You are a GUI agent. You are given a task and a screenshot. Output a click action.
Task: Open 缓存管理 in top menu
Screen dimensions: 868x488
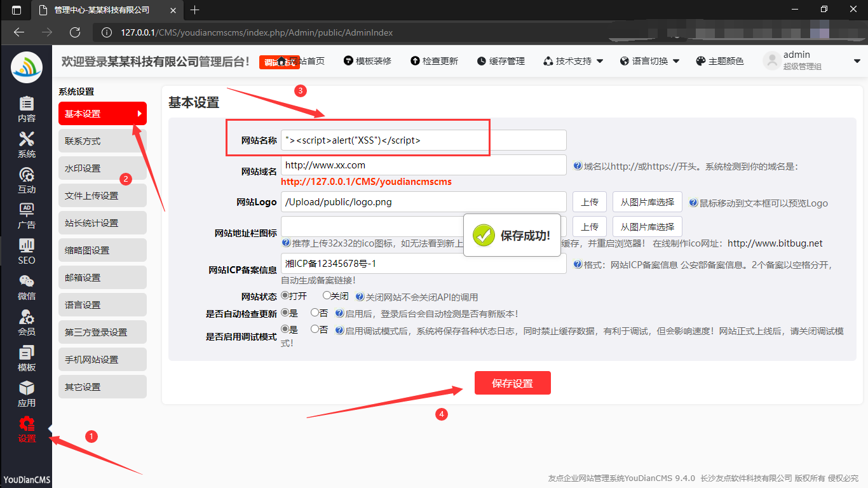point(501,61)
